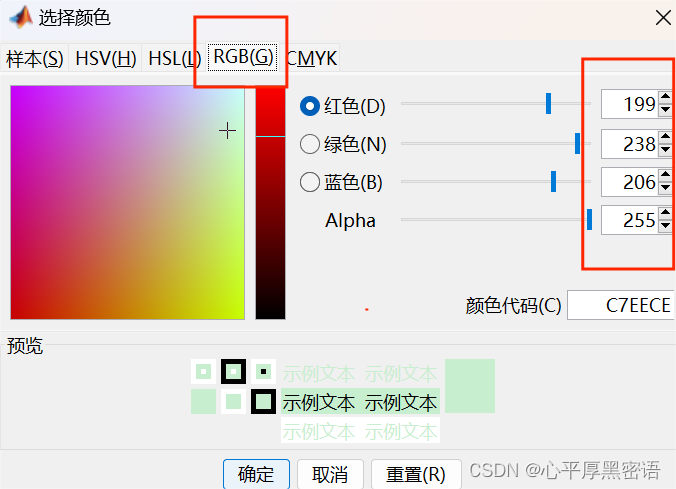
Task: Decrease the blue value with down arrow
Action: 665,188
